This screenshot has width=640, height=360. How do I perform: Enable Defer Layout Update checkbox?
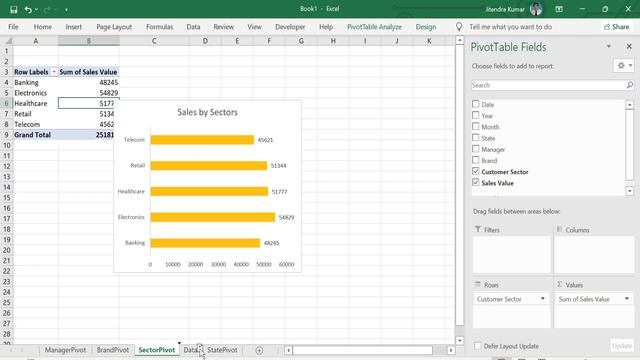click(478, 346)
